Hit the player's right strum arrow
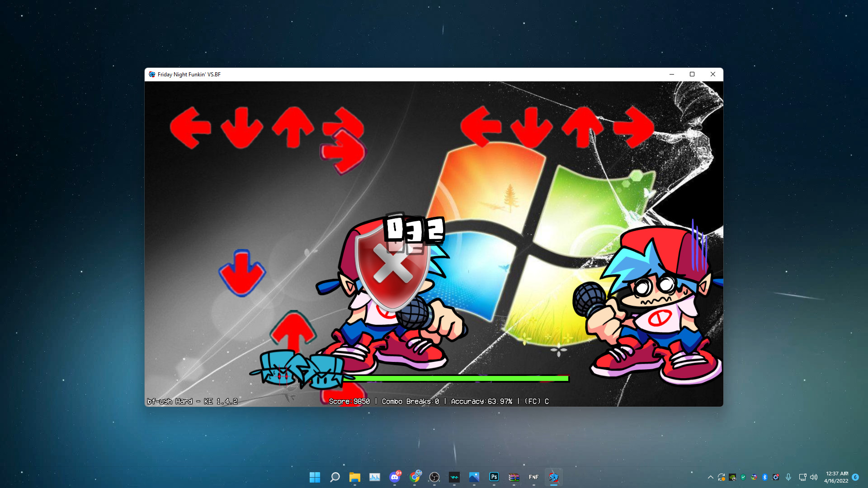The width and height of the screenshot is (868, 488). (x=634, y=127)
